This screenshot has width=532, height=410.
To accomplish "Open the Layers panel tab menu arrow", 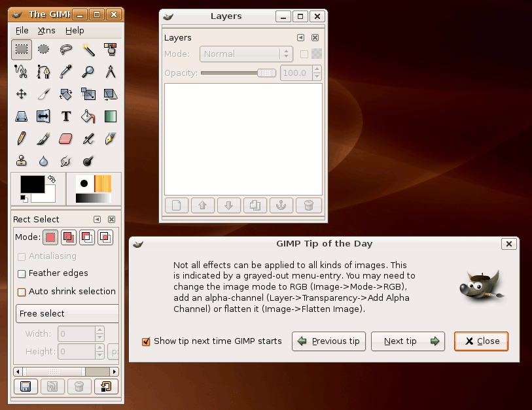I will pyautogui.click(x=300, y=38).
